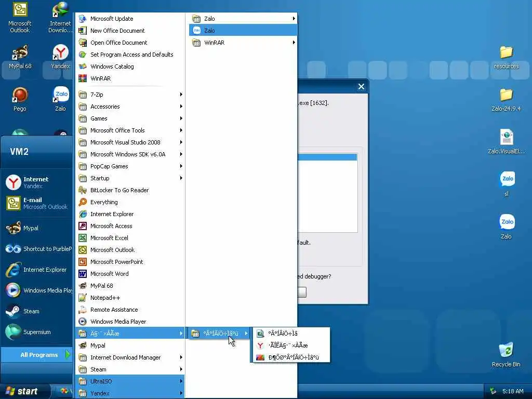Launch Notepad++

tap(129, 298)
